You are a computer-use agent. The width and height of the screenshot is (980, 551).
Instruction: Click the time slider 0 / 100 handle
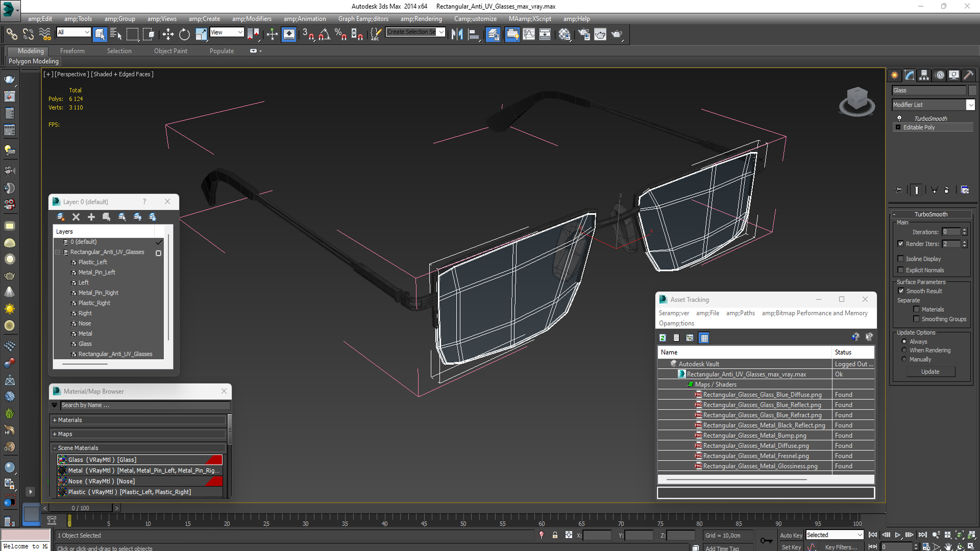click(80, 508)
